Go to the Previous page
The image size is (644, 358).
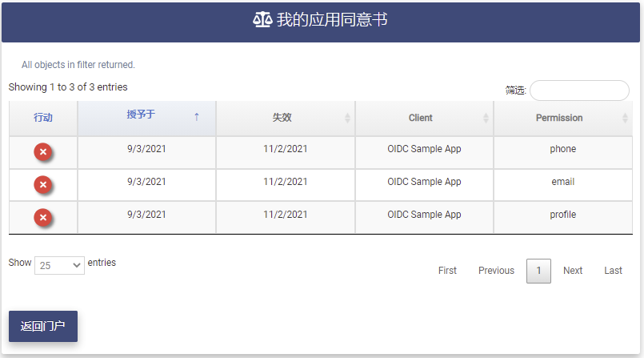(x=496, y=271)
